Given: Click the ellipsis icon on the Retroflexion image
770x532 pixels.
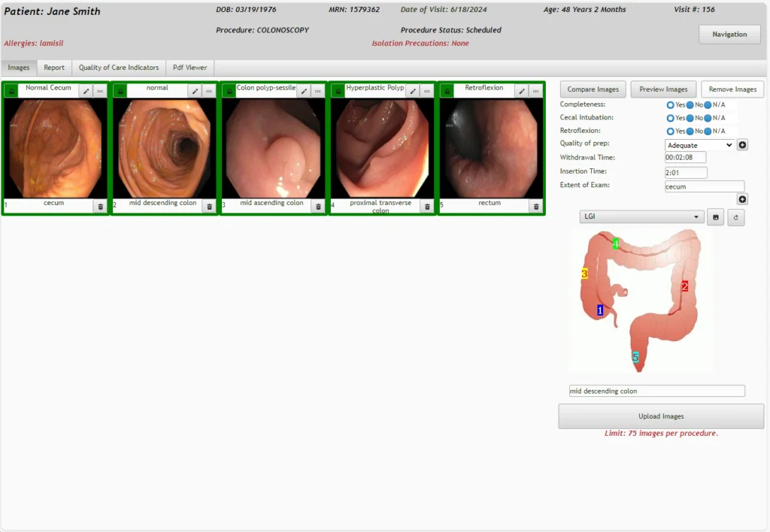Looking at the screenshot, I should 535,89.
